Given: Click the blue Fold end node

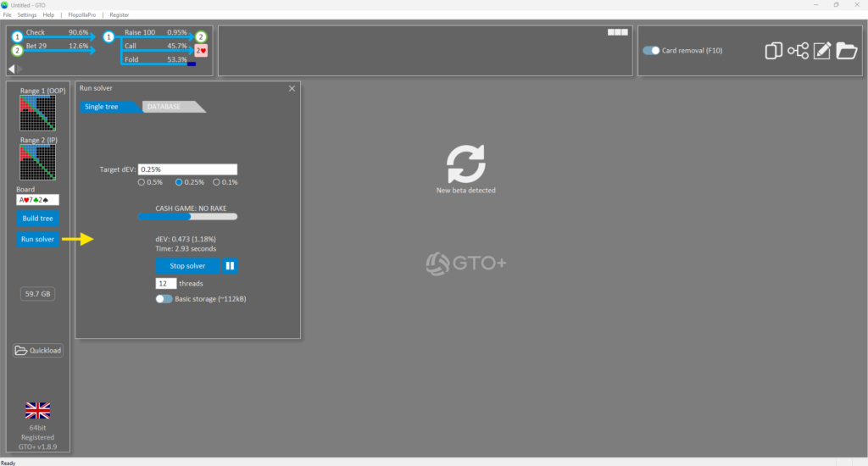Looking at the screenshot, I should pos(192,64).
